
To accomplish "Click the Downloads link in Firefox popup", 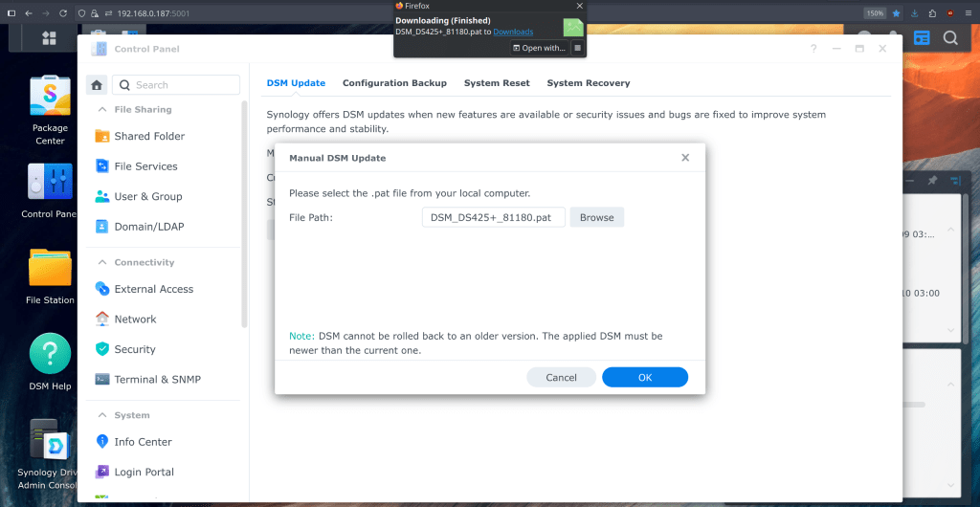I will point(513,32).
